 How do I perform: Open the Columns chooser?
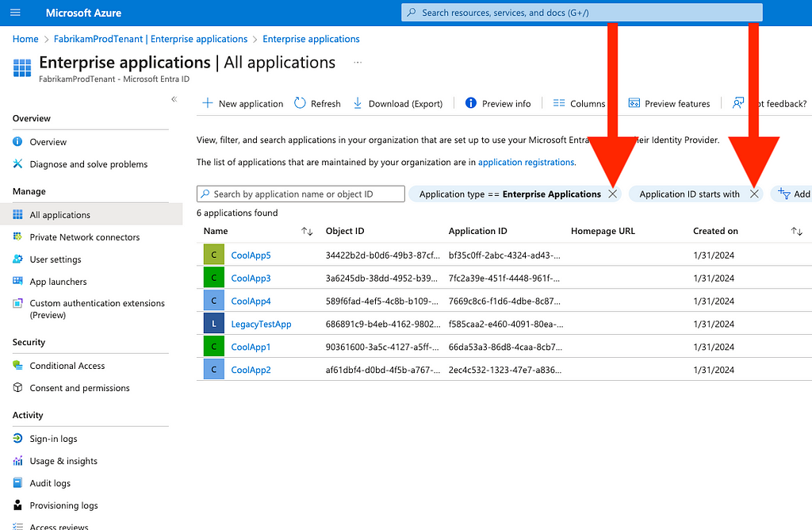[x=579, y=104]
